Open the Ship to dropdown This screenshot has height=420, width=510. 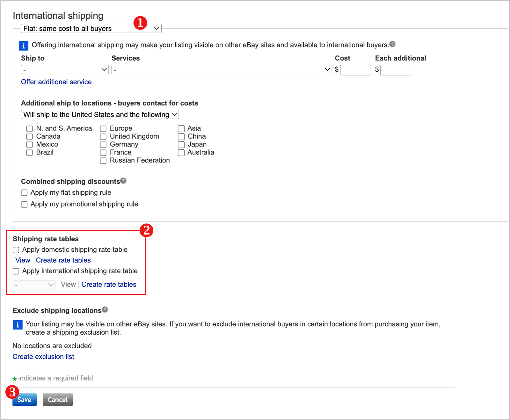[65, 69]
